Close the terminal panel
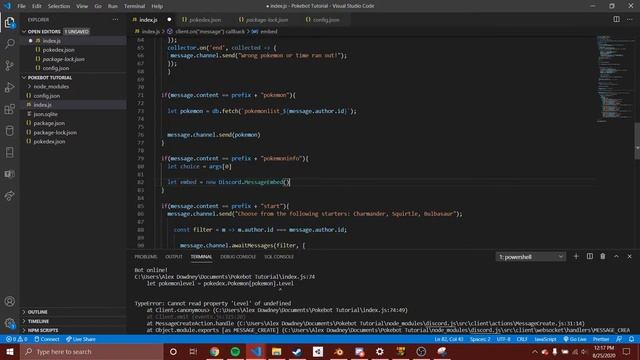 pos(629,256)
